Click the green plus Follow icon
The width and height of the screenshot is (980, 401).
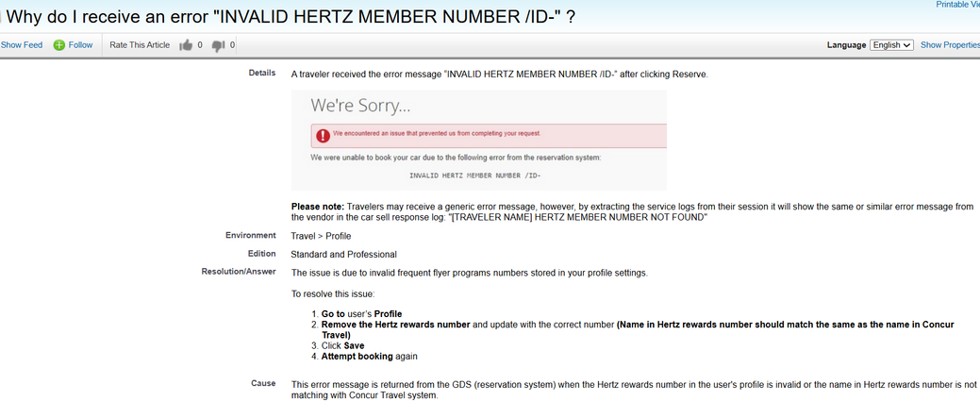pos(59,45)
